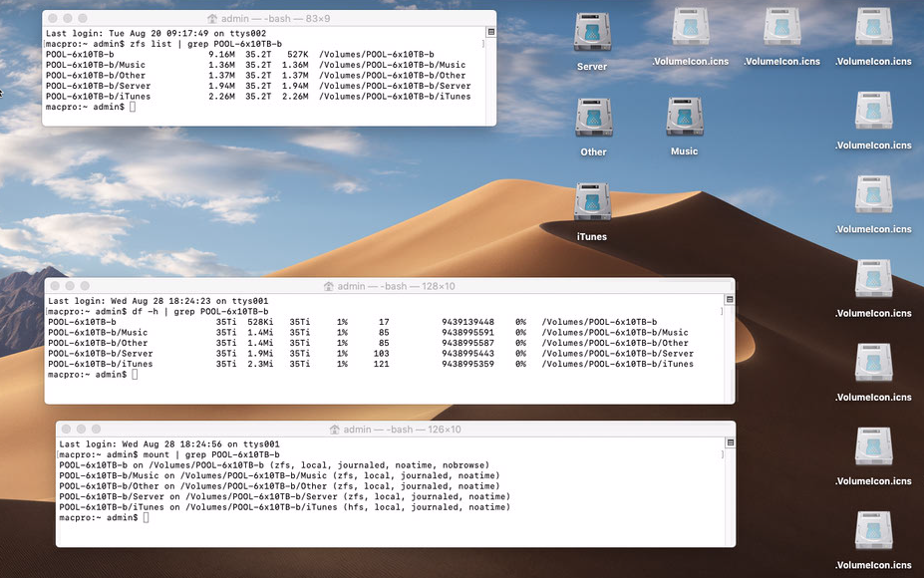This screenshot has height=578, width=924.
Task: Select the Music drive icon on the desktop
Action: (684, 117)
